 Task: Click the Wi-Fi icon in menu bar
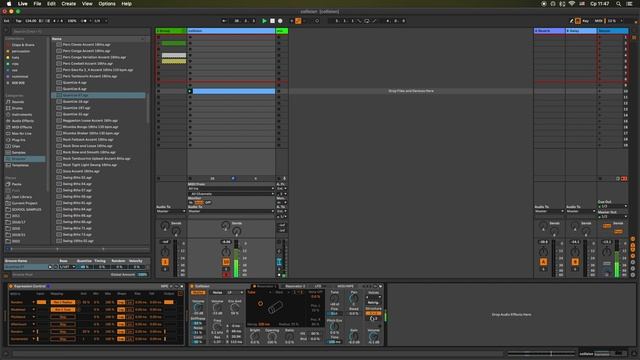point(572,4)
